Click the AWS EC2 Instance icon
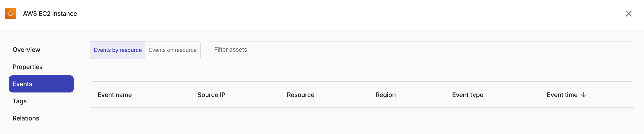The image size is (644, 134). coord(11,14)
